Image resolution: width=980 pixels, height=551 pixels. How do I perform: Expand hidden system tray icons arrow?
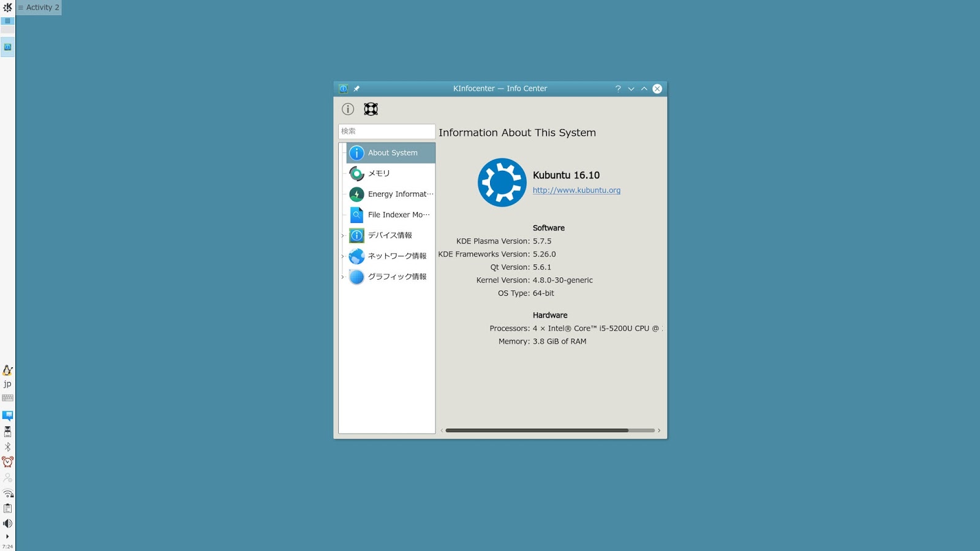[7, 536]
